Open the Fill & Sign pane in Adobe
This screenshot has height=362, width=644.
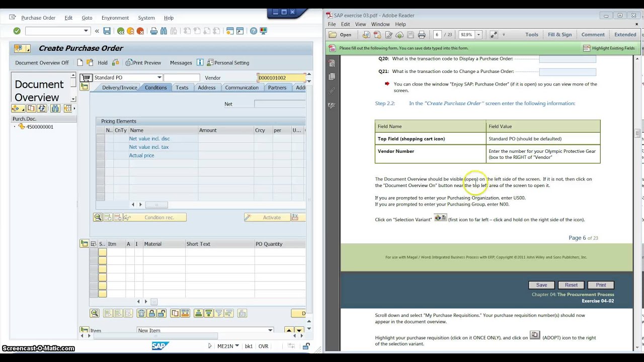(x=559, y=35)
